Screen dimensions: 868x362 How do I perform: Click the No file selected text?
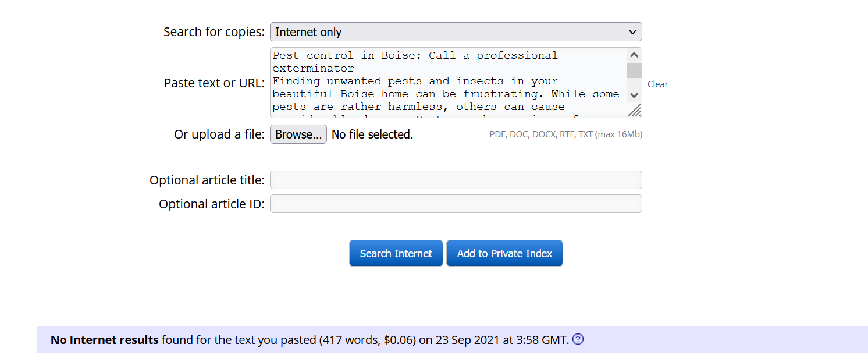tap(372, 134)
